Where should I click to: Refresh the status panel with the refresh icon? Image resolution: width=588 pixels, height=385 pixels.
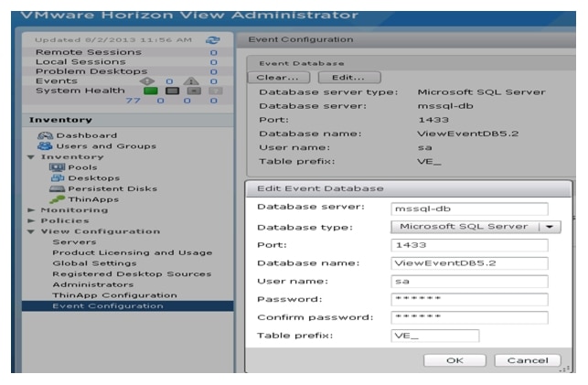(213, 40)
